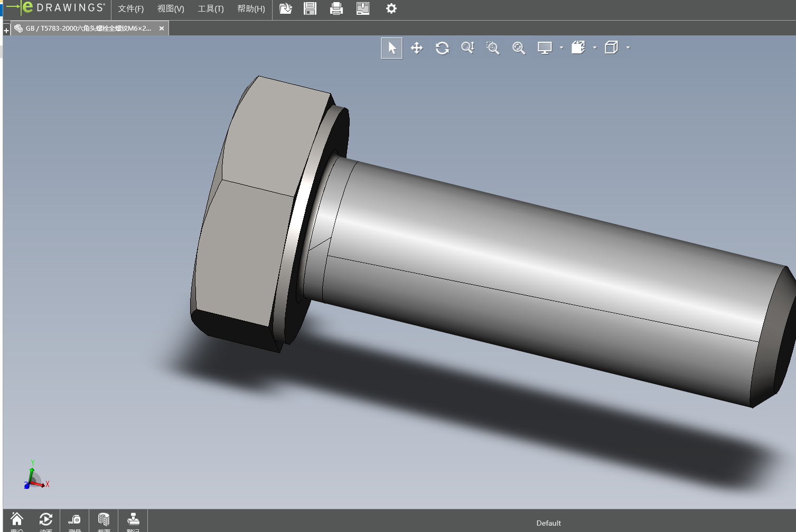The height and width of the screenshot is (532, 796).
Task: Select the arrow Select tool
Action: 391,48
